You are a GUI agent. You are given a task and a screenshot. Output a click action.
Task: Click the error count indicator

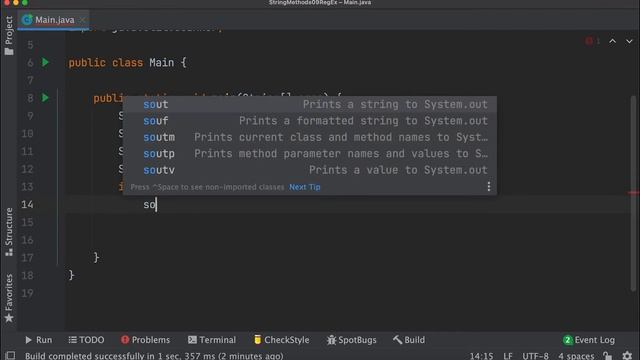click(593, 41)
